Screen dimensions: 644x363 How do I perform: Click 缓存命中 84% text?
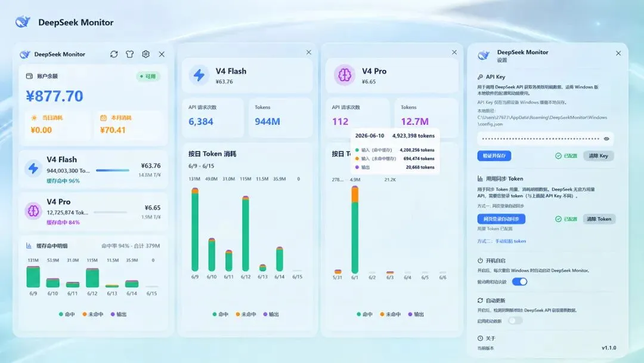pos(63,223)
